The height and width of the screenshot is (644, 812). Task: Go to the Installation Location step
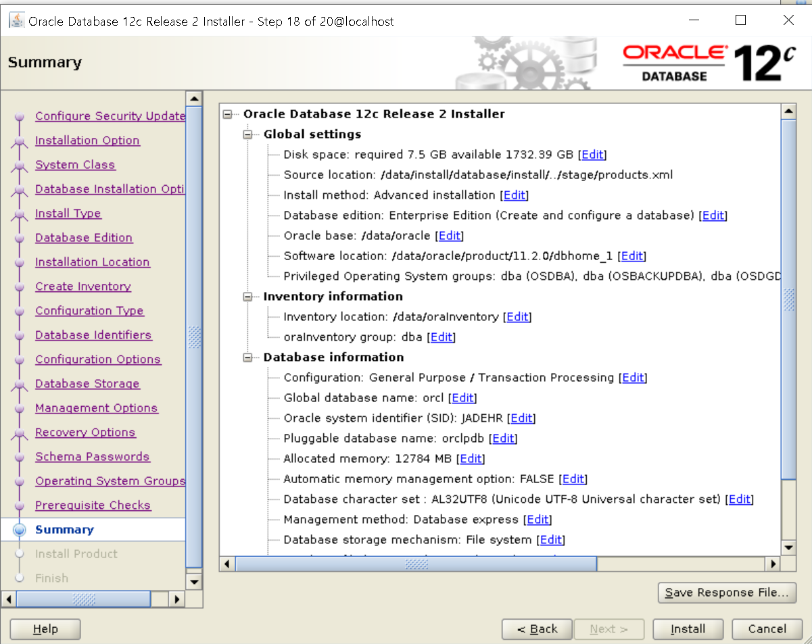point(93,262)
